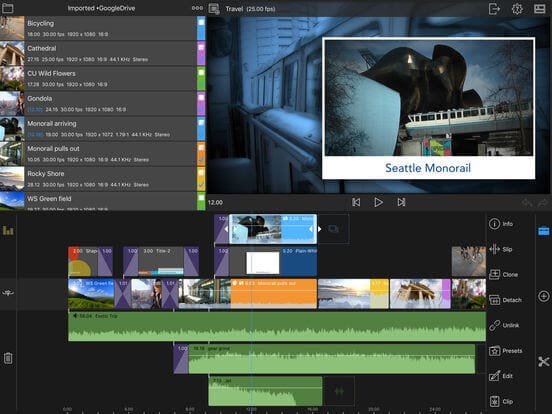Select the Imported GoogleDrive library title
Screen dimensions: 552x414
pyautogui.click(x=101, y=8)
